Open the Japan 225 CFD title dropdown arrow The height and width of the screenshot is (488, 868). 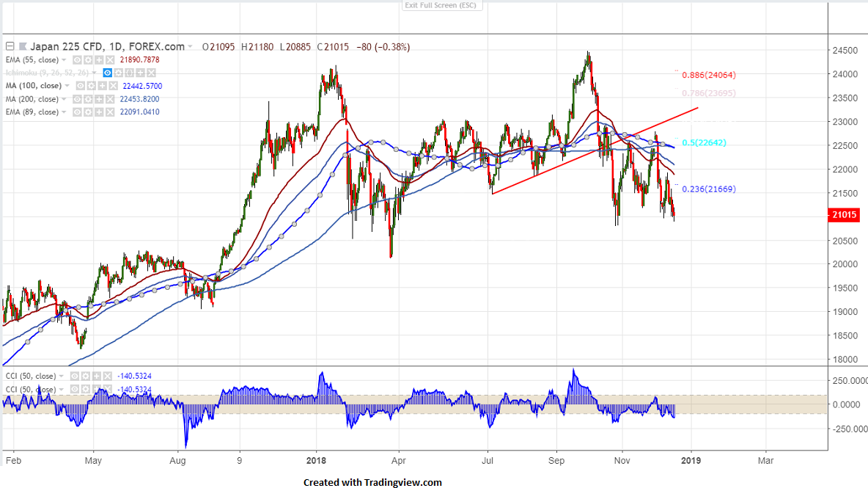pyautogui.click(x=190, y=47)
